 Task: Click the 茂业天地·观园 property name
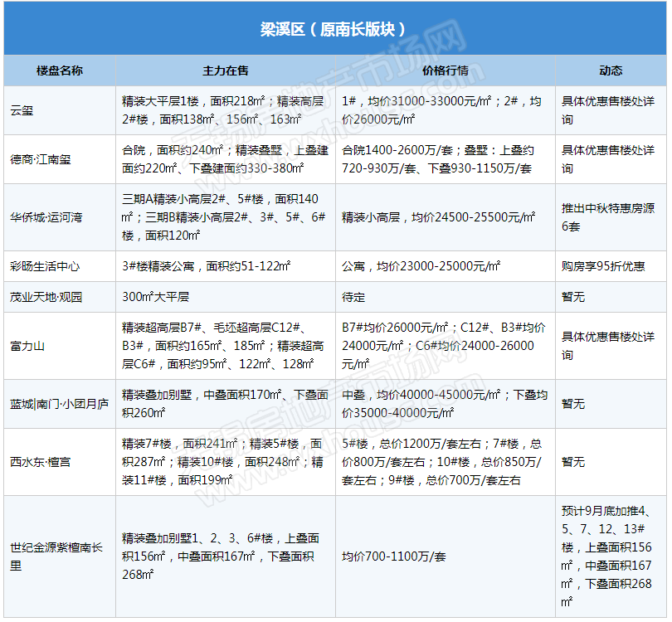point(46,297)
